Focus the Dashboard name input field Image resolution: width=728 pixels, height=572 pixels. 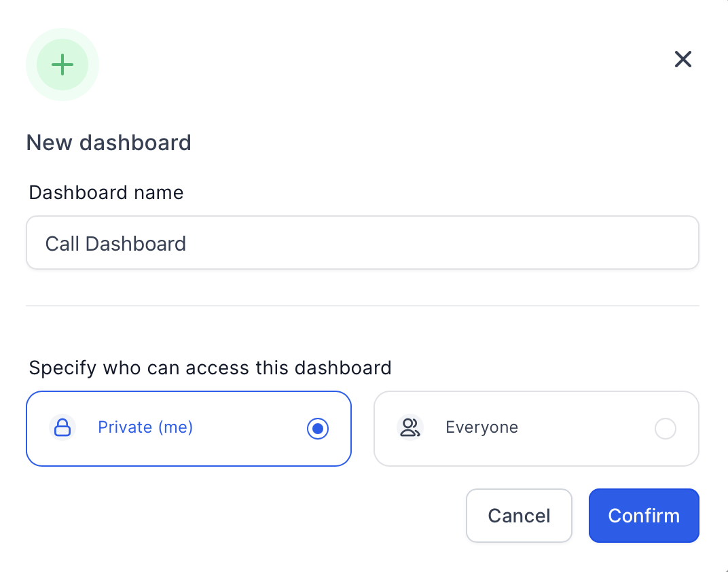click(x=363, y=243)
